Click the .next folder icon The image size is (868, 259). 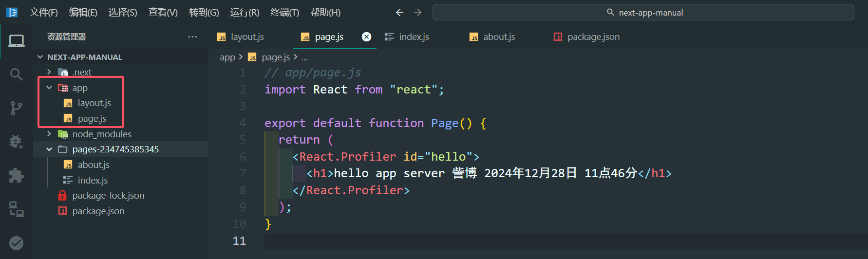click(x=63, y=73)
